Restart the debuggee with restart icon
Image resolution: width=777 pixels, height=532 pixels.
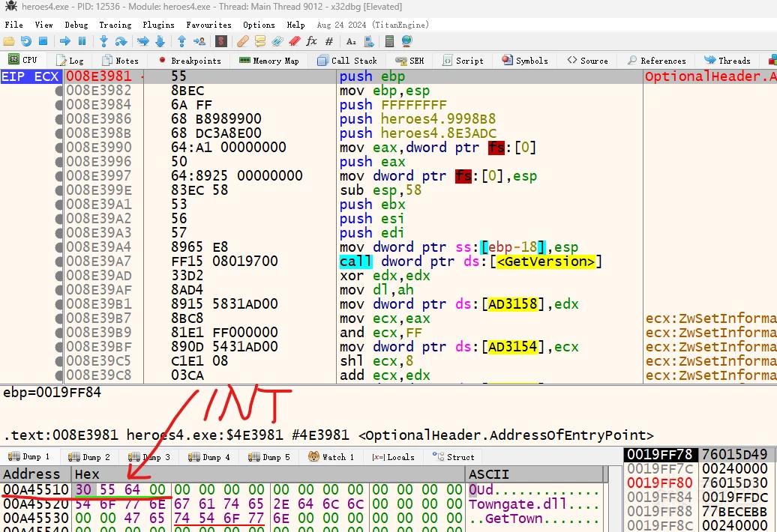coord(25,41)
